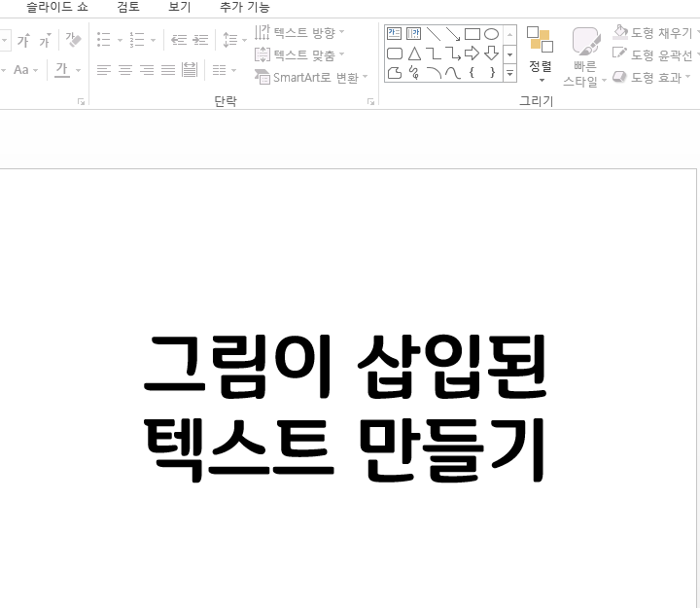This screenshot has height=608, width=700.
Task: Select the arrow line shape
Action: click(453, 34)
